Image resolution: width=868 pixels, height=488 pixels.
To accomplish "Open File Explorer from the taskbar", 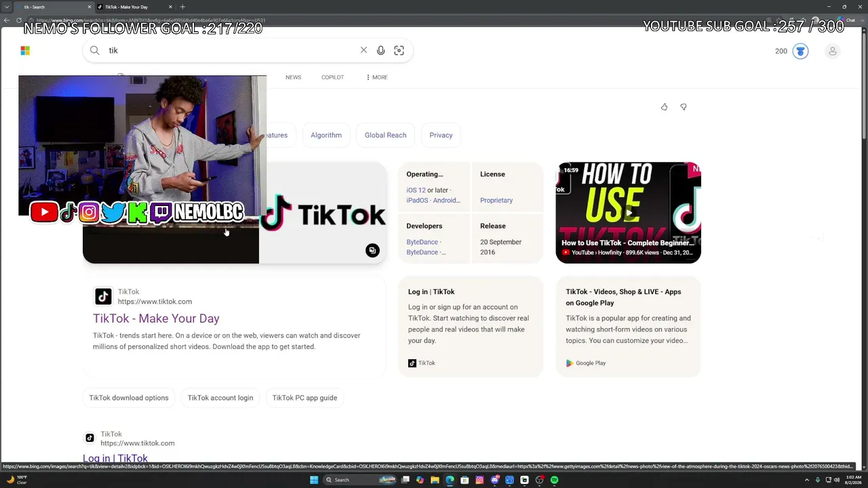I will click(435, 480).
